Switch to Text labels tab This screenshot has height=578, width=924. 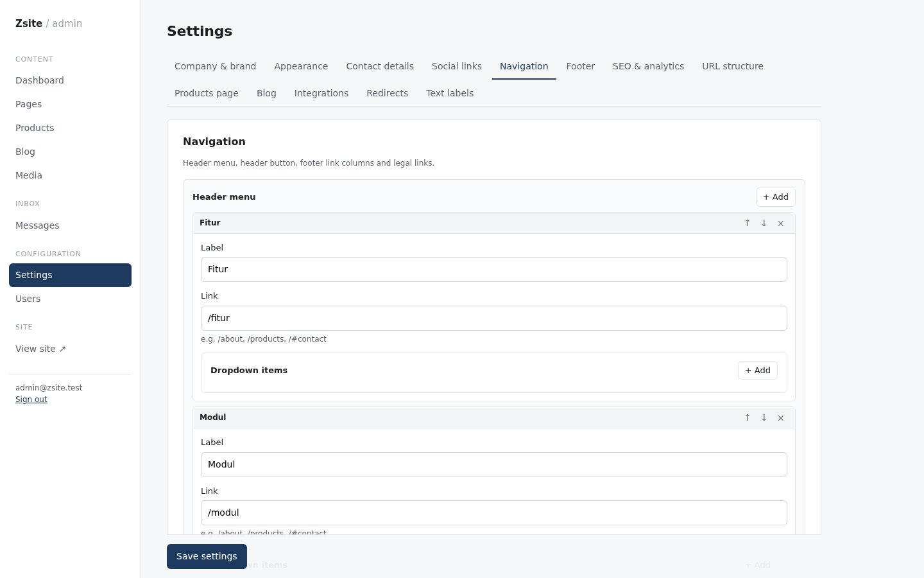click(x=450, y=93)
